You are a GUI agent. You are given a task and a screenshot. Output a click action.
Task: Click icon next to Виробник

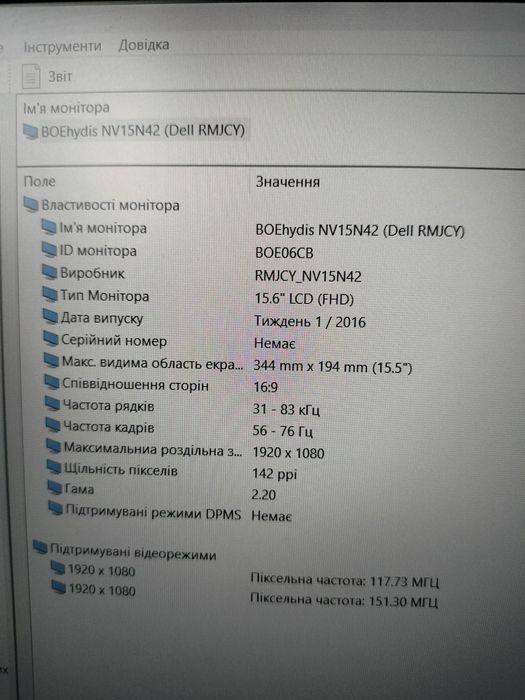point(50,271)
